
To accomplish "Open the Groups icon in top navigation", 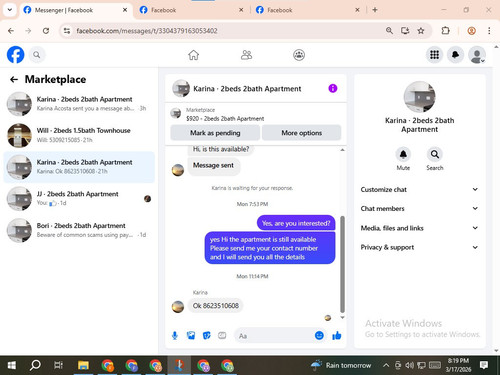I will pos(299,55).
